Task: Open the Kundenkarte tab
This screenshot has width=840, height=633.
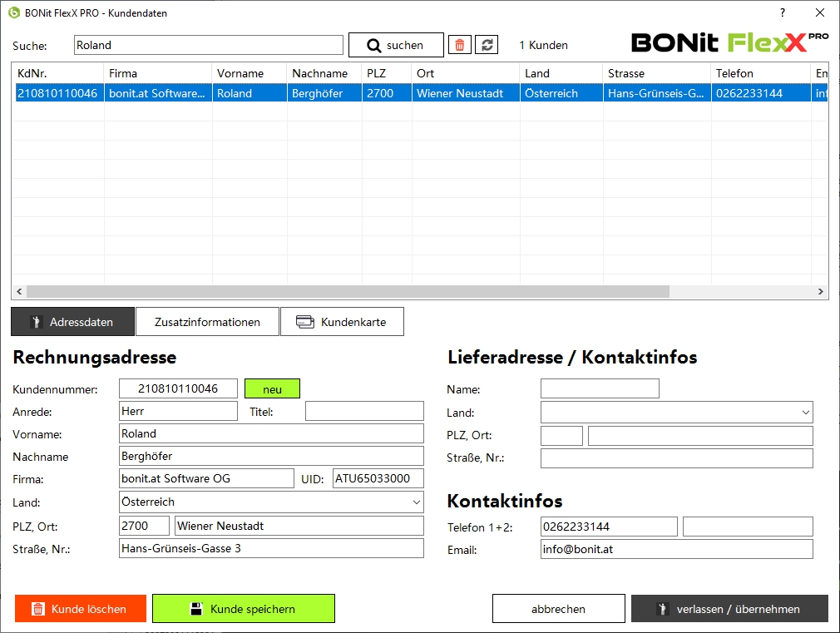Action: pos(342,322)
